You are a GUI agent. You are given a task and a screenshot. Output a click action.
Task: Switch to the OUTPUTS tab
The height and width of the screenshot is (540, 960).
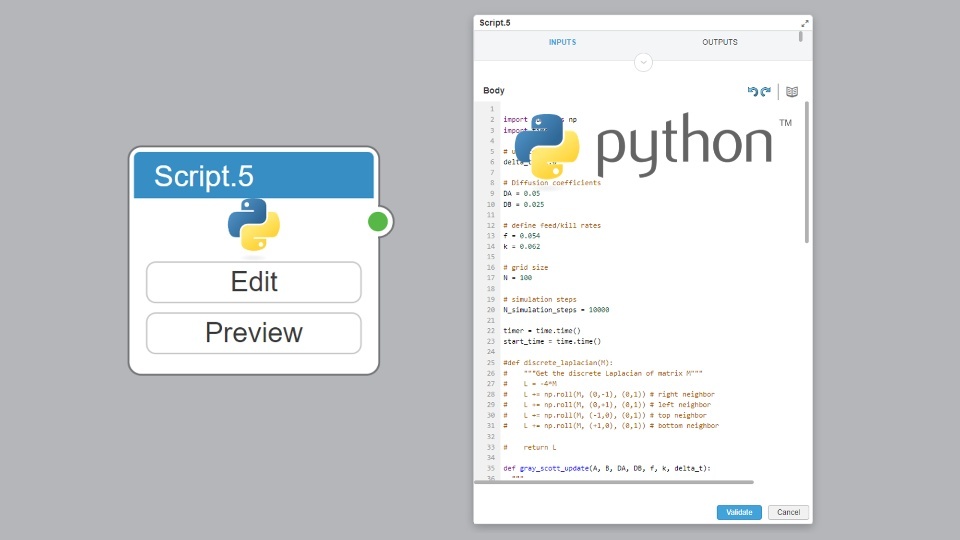point(719,42)
